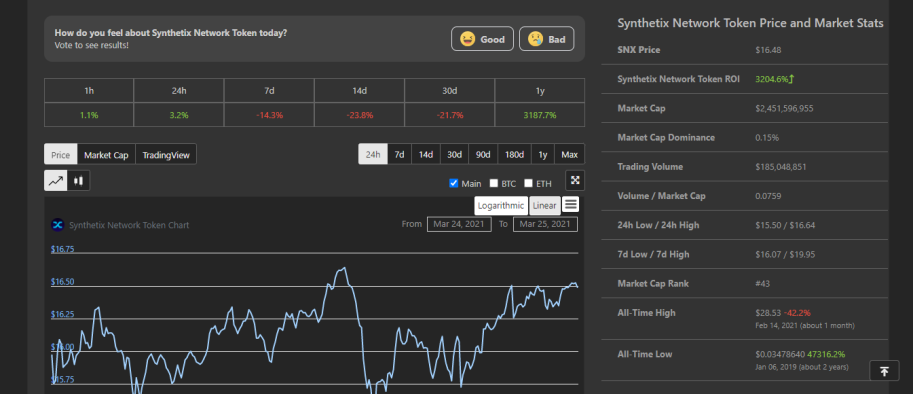
Task: Click the 30d change value -21.7%
Action: tap(450, 115)
